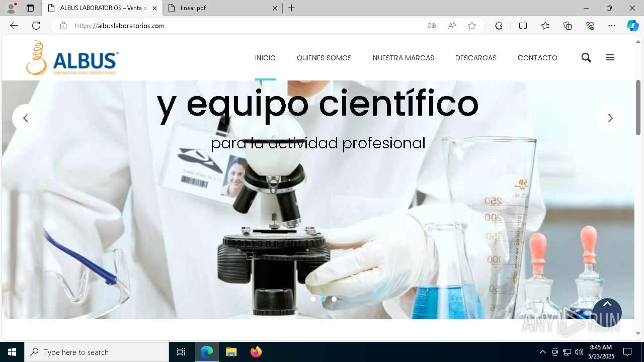Start Read aloud from address bar
The height and width of the screenshot is (362, 644).
(x=452, y=26)
